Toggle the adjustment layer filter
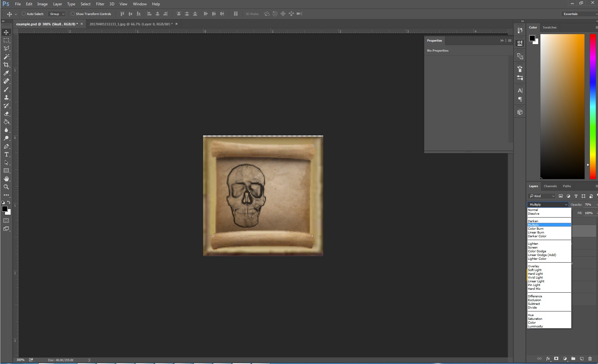Screen dimensions: 598x364 coord(568,196)
